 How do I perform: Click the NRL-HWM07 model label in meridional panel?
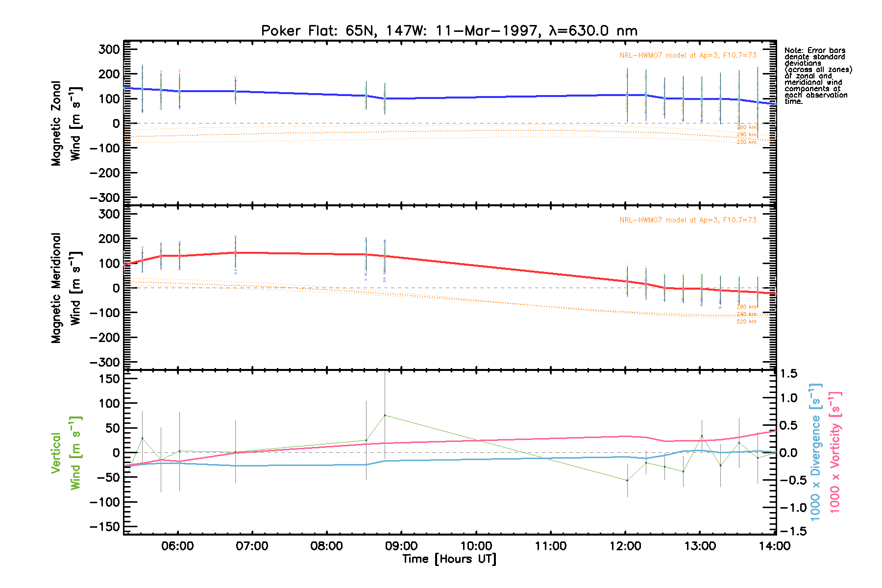(687, 220)
